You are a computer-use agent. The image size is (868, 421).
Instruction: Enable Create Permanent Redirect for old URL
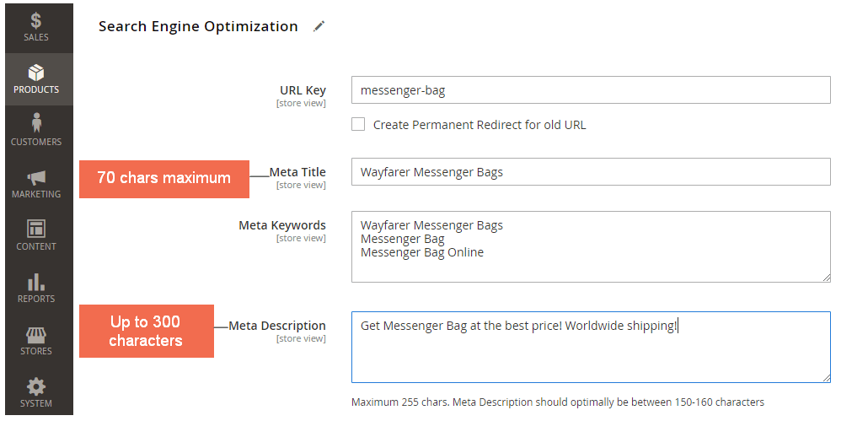pos(358,124)
